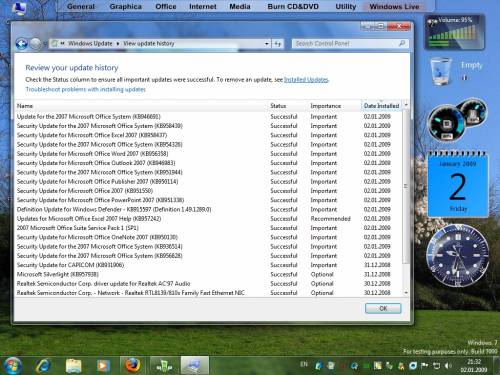Image resolution: width=500 pixels, height=375 pixels.
Task: Open the Recycle Bin gadget
Action: point(441,71)
